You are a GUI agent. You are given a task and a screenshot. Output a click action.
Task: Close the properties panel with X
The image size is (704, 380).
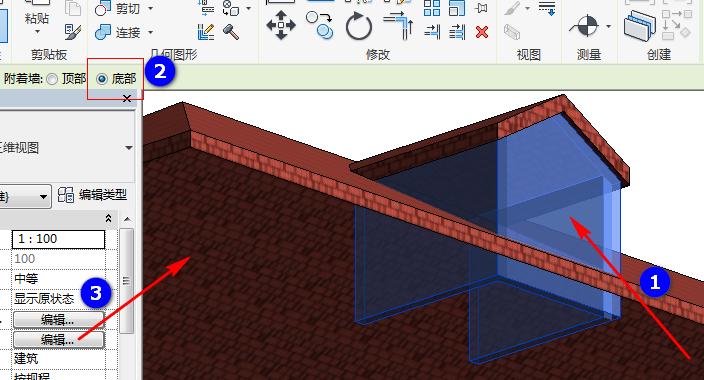click(x=127, y=98)
